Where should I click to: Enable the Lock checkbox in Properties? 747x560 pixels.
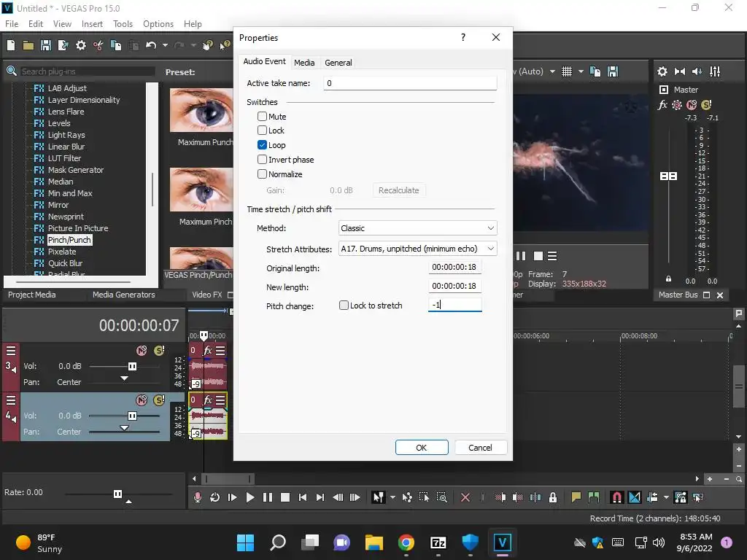coord(262,131)
